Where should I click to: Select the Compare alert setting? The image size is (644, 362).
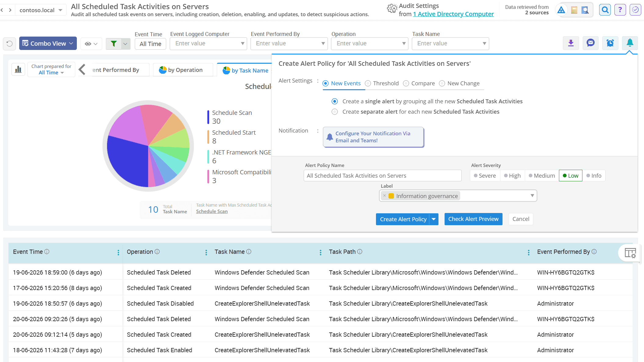pyautogui.click(x=419, y=83)
